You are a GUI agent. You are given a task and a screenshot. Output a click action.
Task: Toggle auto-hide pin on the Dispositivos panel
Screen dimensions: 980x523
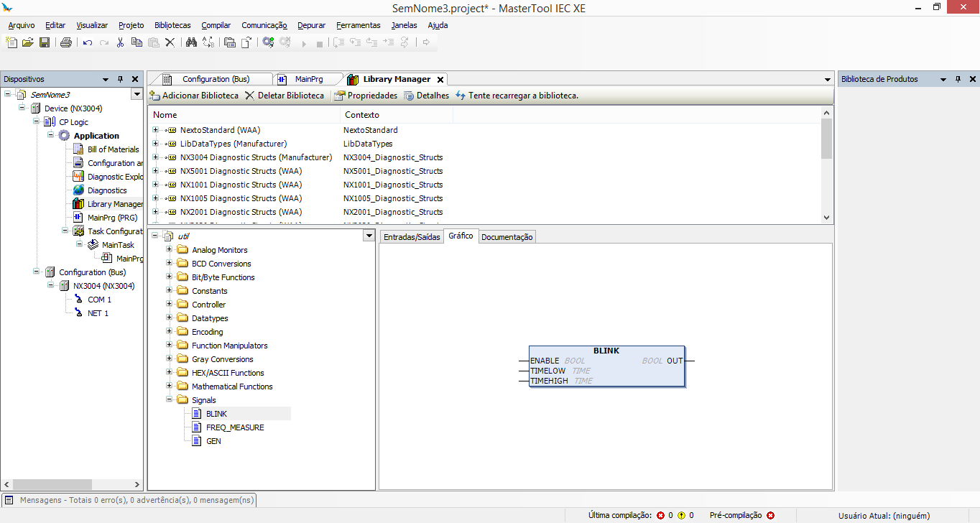(120, 79)
